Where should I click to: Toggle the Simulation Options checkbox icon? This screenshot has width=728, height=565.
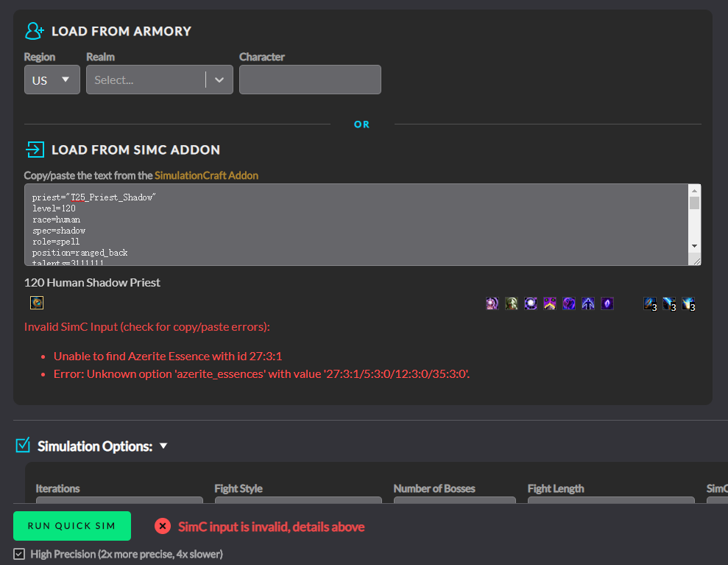[x=23, y=445]
